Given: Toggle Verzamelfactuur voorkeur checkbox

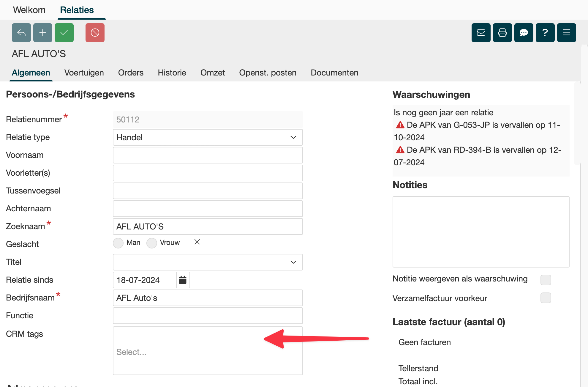Looking at the screenshot, I should coord(546,298).
